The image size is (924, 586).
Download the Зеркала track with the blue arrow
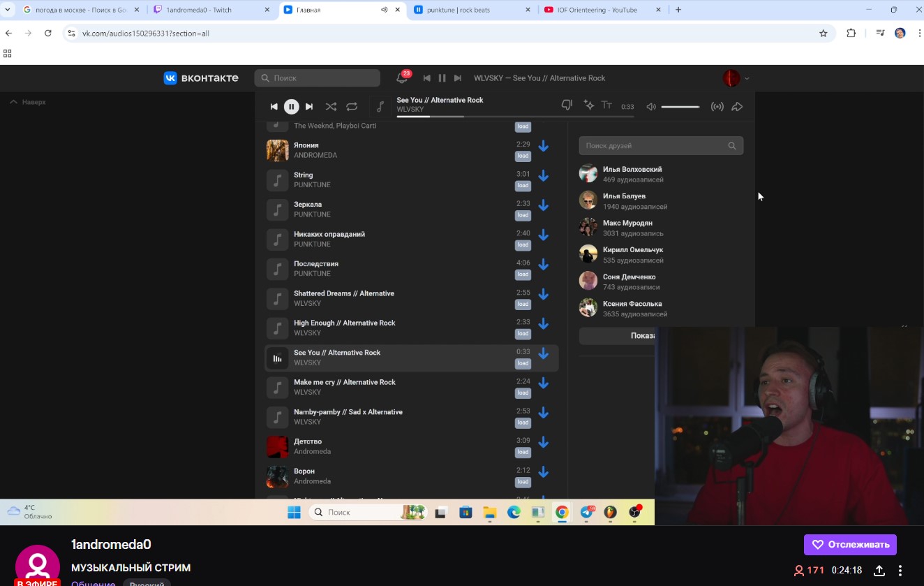pos(544,206)
